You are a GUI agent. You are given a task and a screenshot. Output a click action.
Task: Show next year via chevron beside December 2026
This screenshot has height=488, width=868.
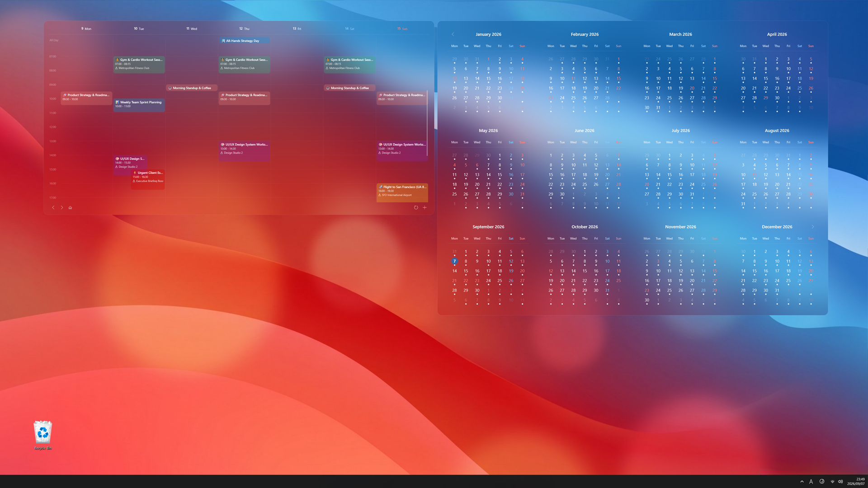tap(812, 227)
